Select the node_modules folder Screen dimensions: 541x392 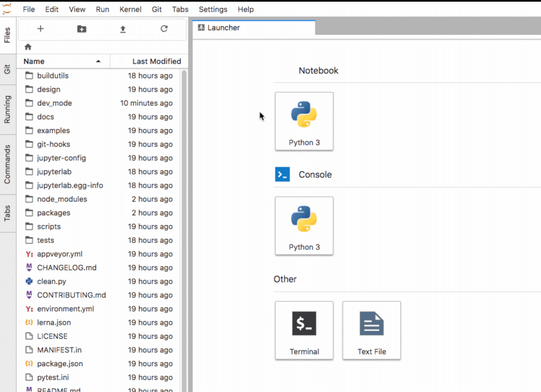62,199
